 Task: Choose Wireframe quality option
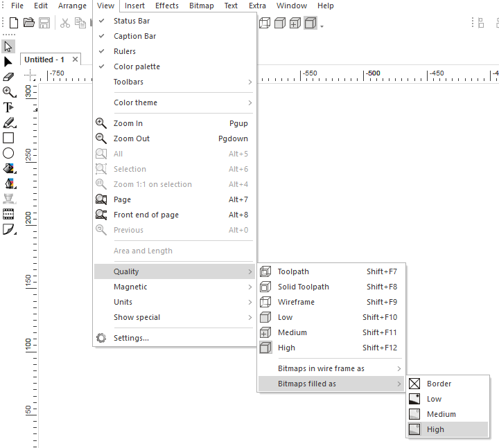pos(331,302)
